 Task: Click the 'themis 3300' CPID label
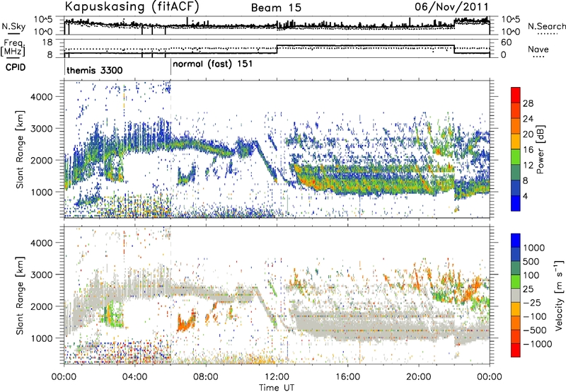pyautogui.click(x=95, y=70)
